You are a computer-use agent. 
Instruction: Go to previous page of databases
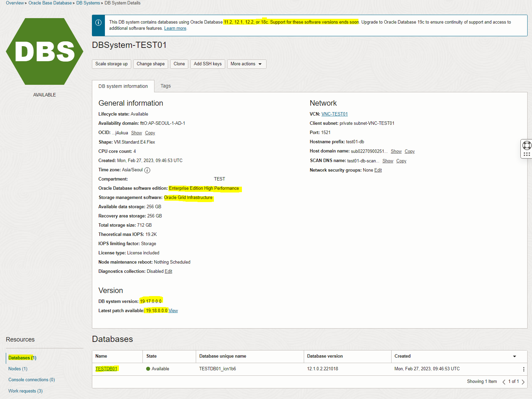(x=504, y=382)
